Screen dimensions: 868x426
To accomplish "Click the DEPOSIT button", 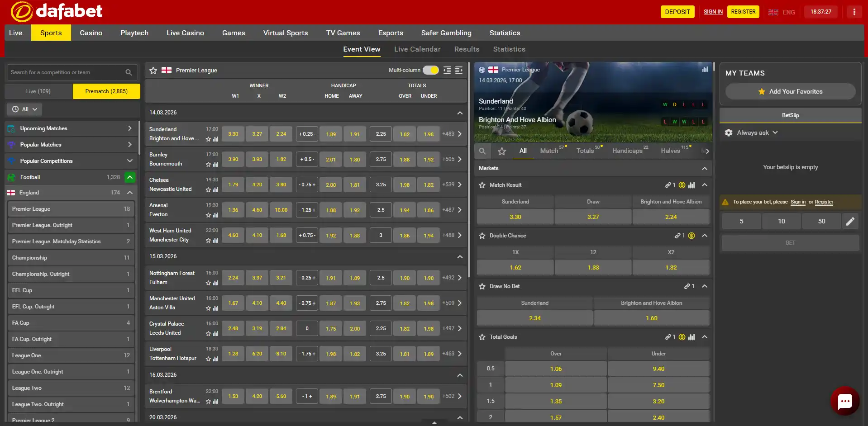I will coord(677,12).
